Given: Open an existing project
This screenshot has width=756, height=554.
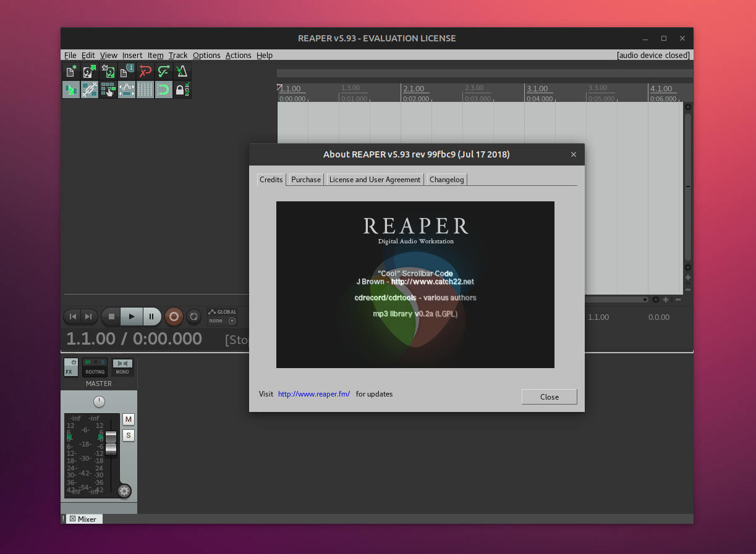Looking at the screenshot, I should 90,71.
